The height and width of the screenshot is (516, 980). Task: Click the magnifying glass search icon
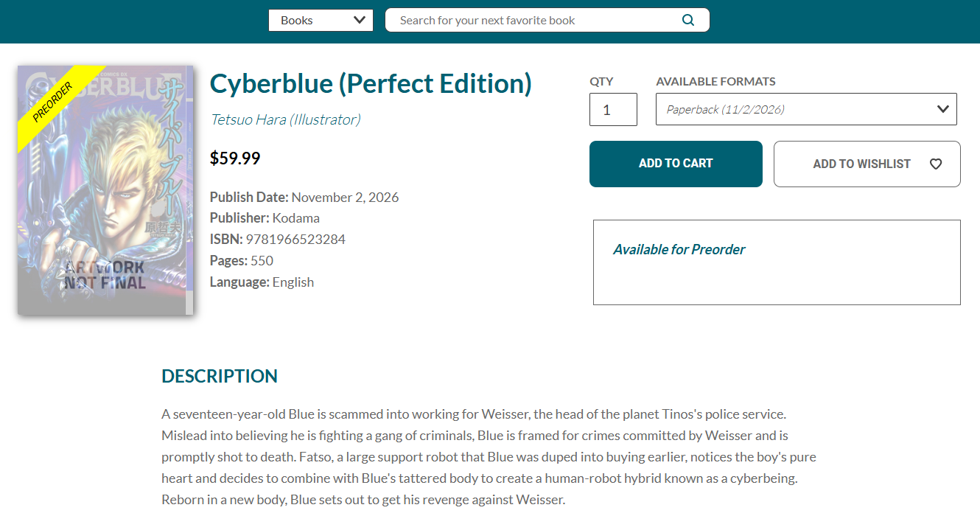pyautogui.click(x=688, y=20)
